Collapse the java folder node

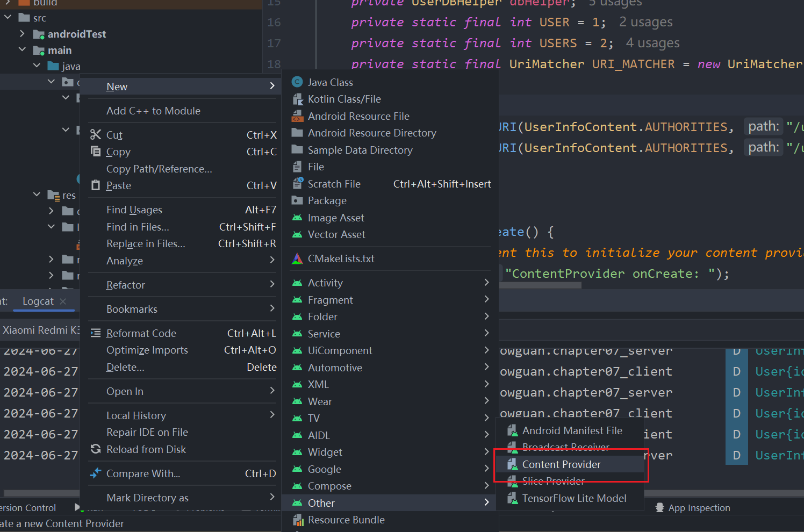[x=37, y=66]
